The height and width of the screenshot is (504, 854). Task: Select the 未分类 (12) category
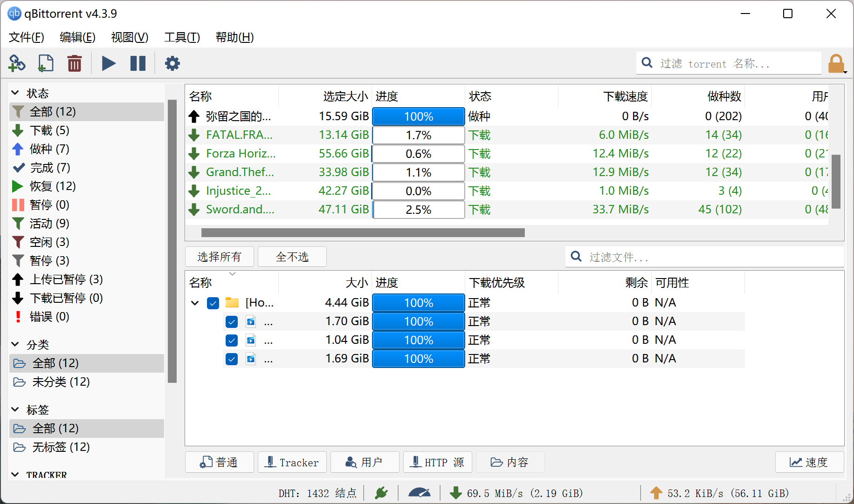[87, 382]
